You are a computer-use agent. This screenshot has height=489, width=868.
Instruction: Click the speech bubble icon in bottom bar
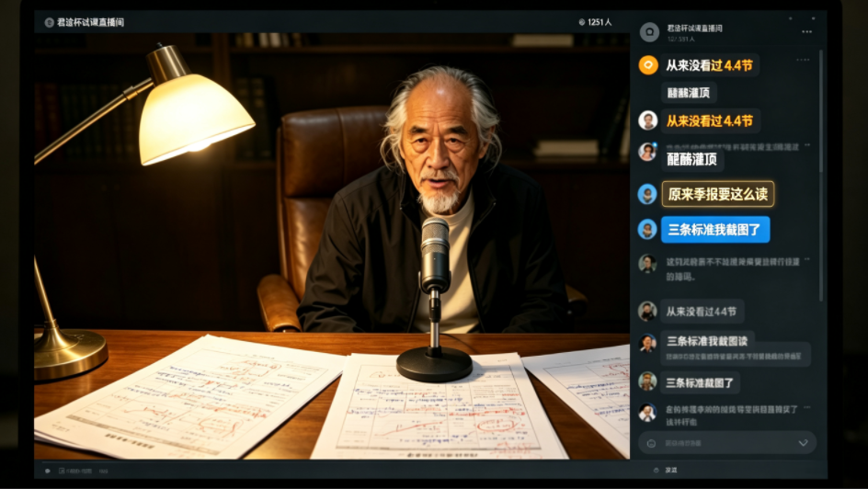coord(48,471)
